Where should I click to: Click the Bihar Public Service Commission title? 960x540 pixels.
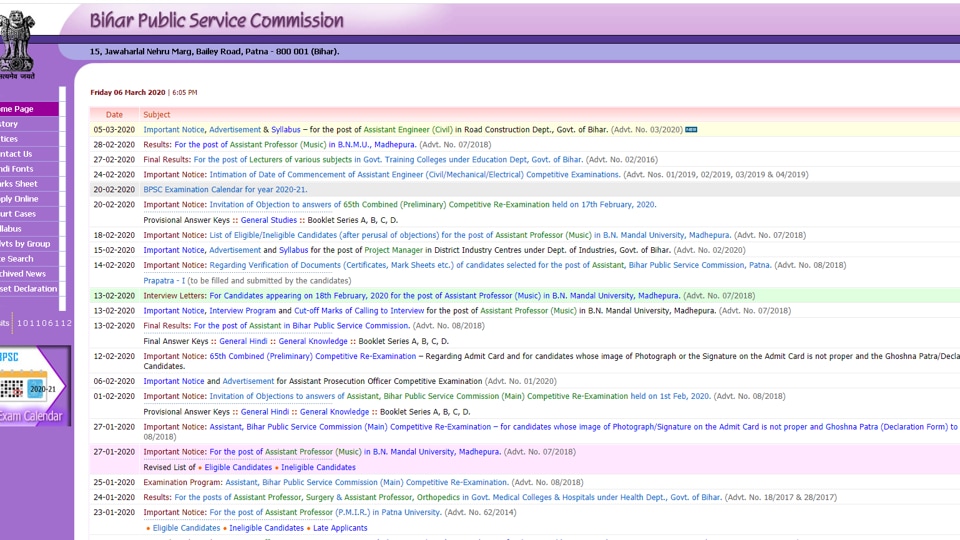click(217, 21)
